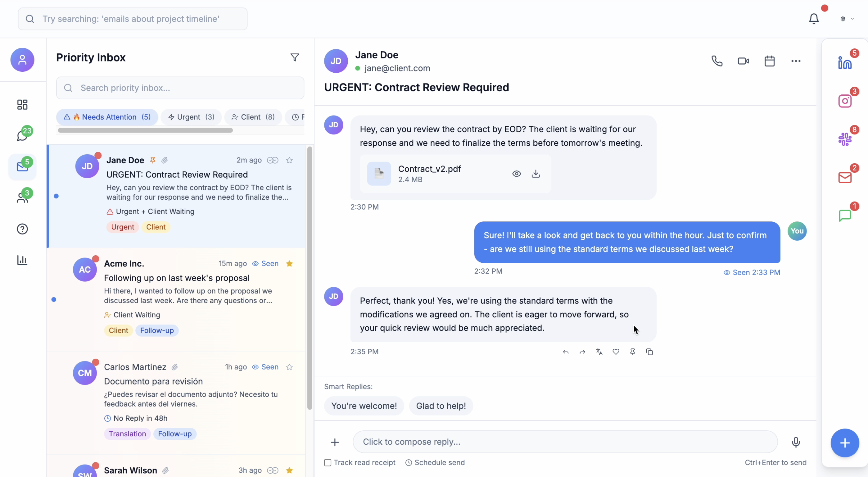
Task: Open the chat panel with 23 unread messages
Action: pyautogui.click(x=22, y=134)
